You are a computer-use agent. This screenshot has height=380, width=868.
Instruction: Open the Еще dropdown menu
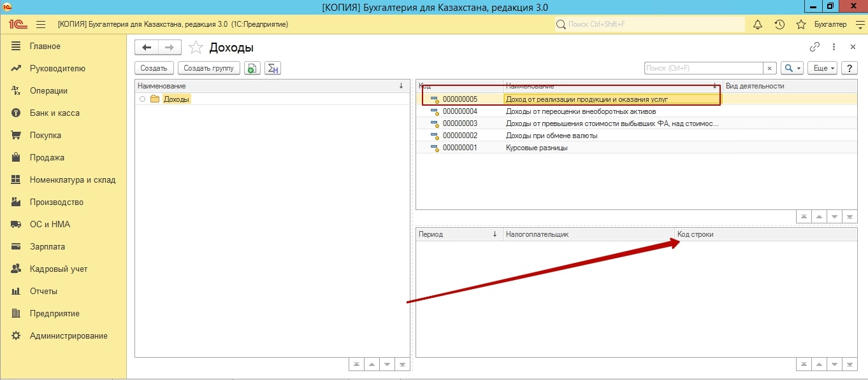(x=821, y=68)
